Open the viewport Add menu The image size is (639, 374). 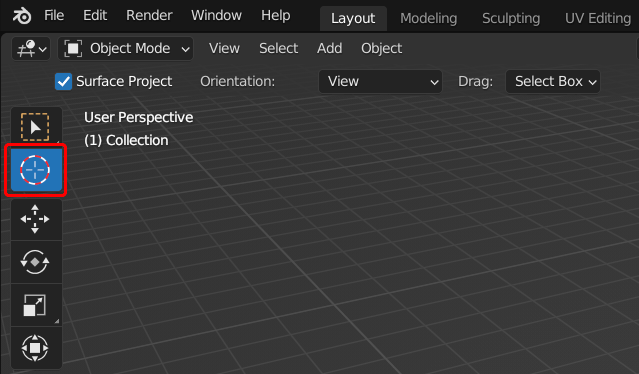329,48
